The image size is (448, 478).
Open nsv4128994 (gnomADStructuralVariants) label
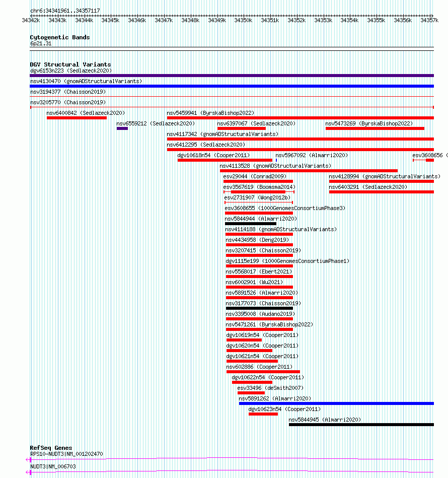[385, 176]
